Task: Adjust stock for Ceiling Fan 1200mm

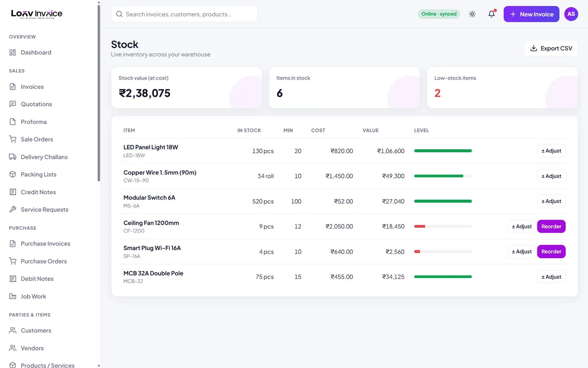Action: tap(521, 227)
